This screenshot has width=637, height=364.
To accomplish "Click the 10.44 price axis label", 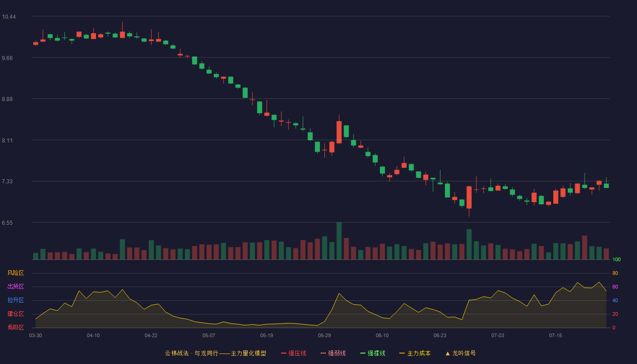I will pyautogui.click(x=9, y=17).
